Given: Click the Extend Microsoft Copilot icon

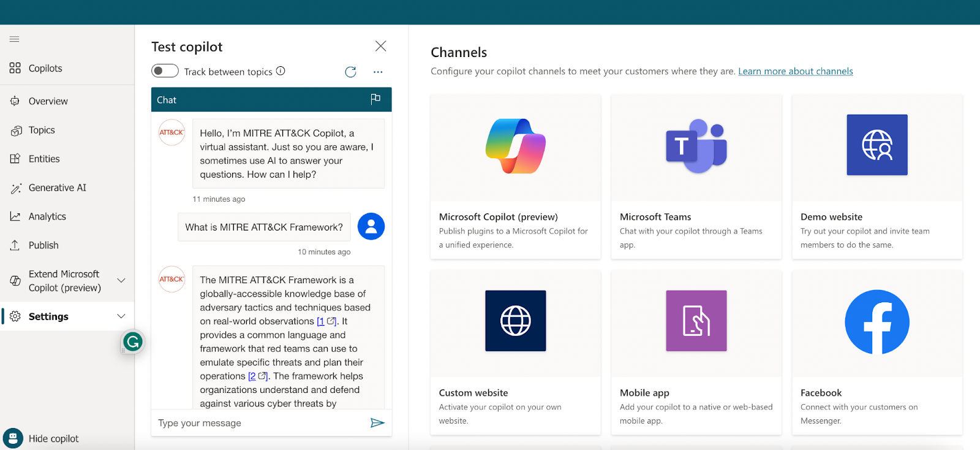Looking at the screenshot, I should (x=15, y=281).
